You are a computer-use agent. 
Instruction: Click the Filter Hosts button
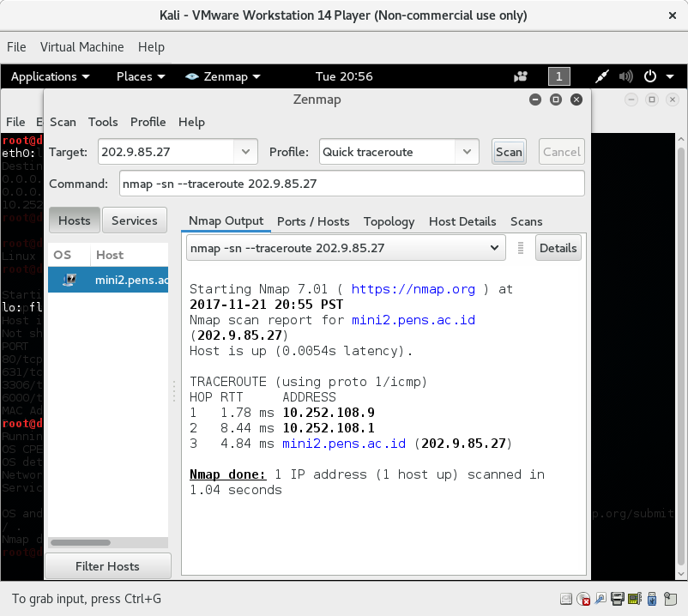click(x=107, y=566)
